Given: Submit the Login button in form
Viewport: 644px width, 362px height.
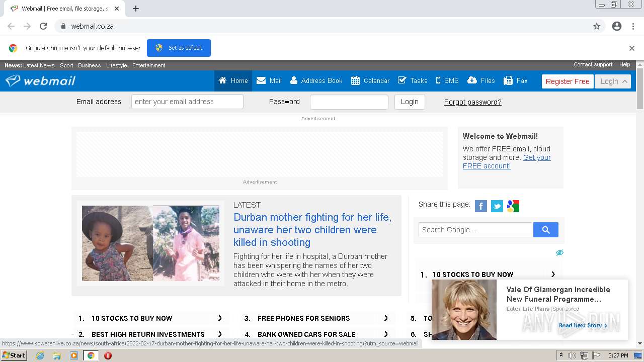Looking at the screenshot, I should (410, 102).
